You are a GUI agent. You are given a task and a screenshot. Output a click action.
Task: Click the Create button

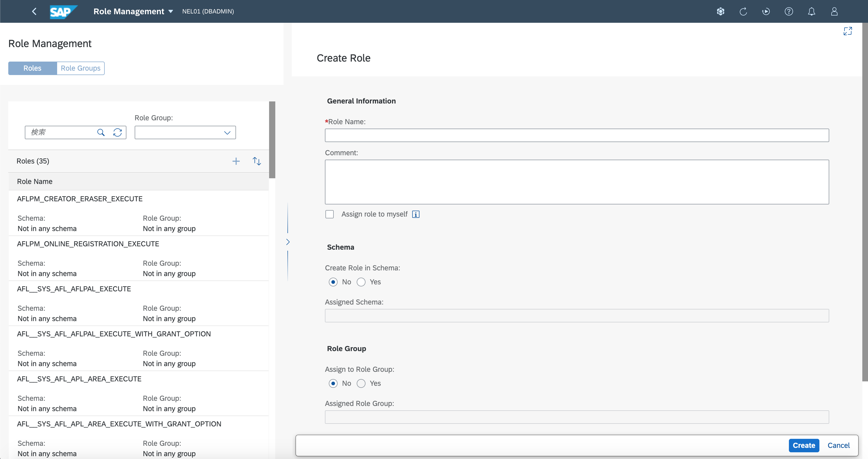[x=804, y=445]
